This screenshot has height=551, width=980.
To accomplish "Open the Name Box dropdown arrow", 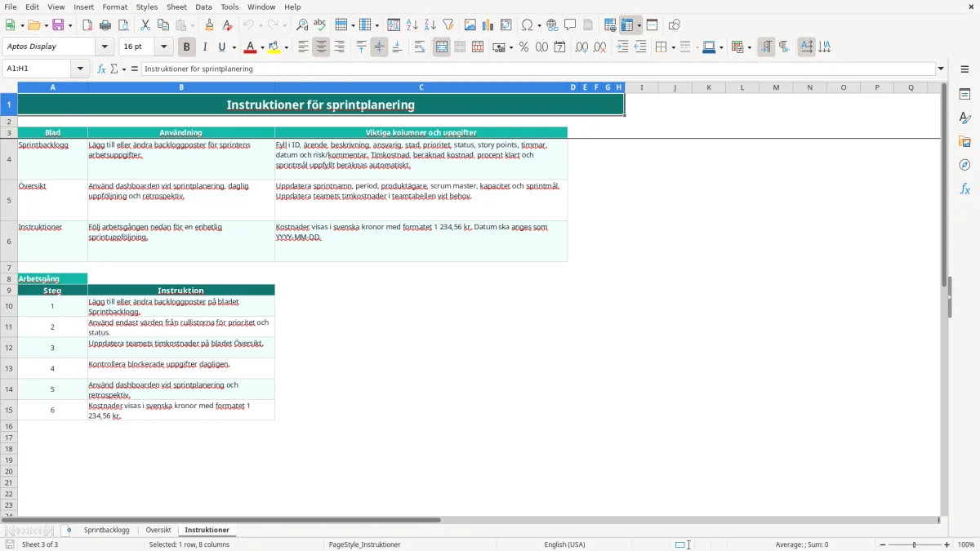I will pyautogui.click(x=80, y=69).
